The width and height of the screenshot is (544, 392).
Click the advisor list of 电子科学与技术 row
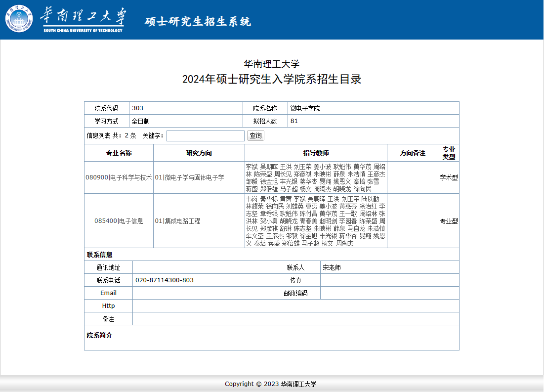tap(316, 178)
